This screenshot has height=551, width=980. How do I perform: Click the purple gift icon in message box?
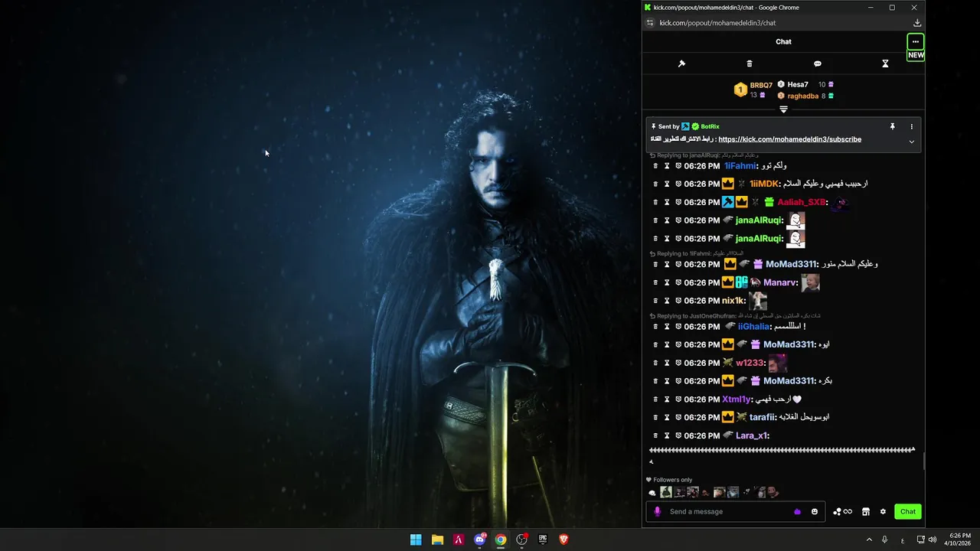pyautogui.click(x=797, y=512)
